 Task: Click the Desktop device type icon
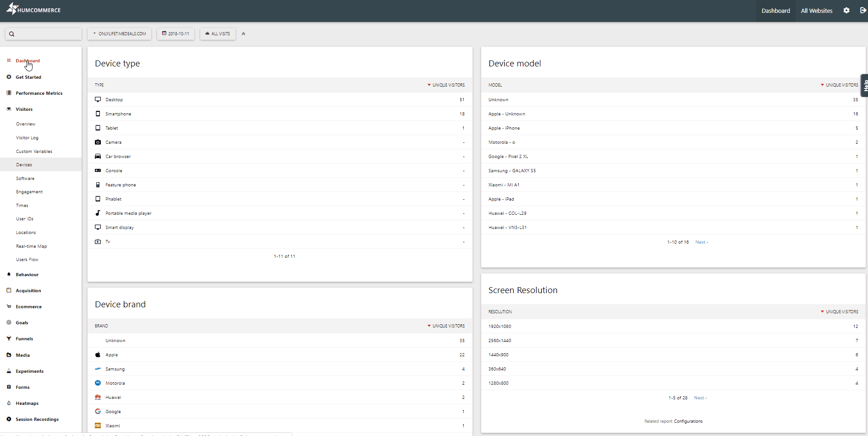(98, 99)
